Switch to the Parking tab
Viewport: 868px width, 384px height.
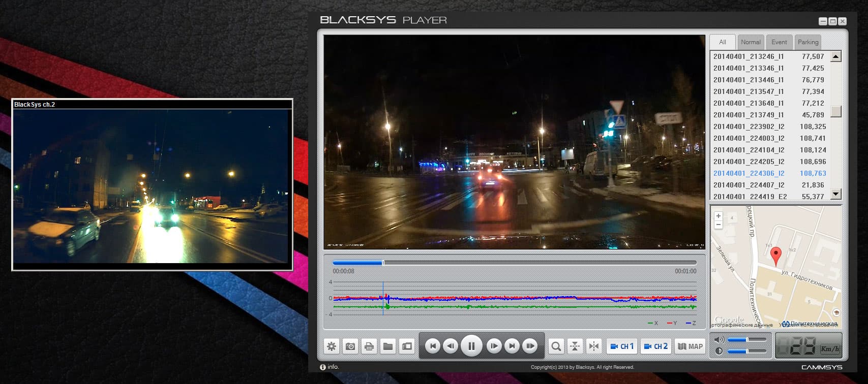(x=808, y=42)
